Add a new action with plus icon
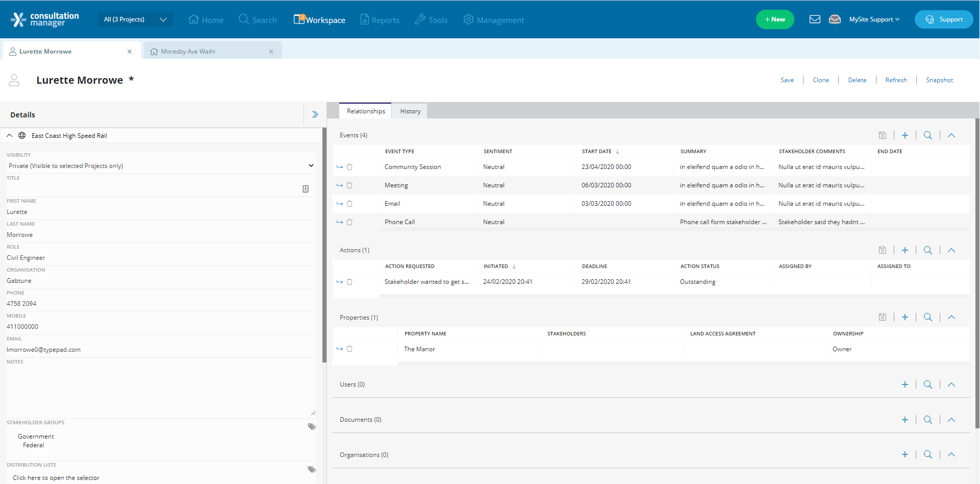Image resolution: width=980 pixels, height=484 pixels. tap(905, 250)
